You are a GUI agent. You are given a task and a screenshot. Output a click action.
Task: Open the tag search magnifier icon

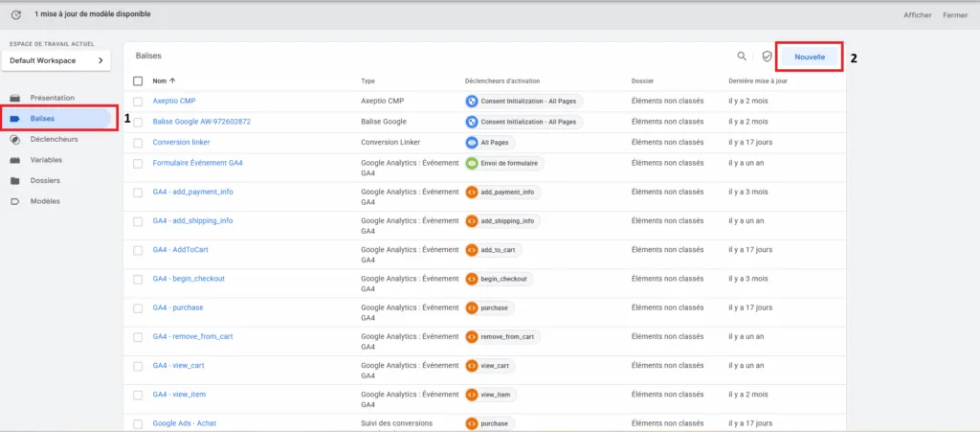click(x=742, y=57)
